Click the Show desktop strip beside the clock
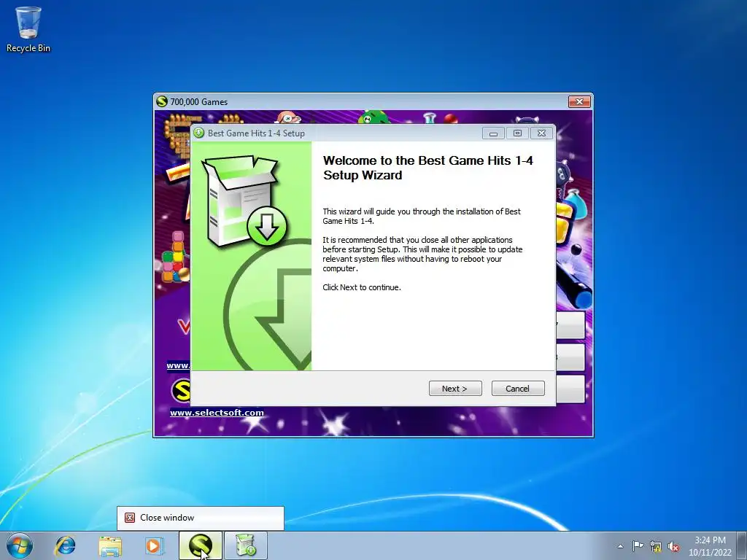This screenshot has height=560, width=747. (742, 545)
